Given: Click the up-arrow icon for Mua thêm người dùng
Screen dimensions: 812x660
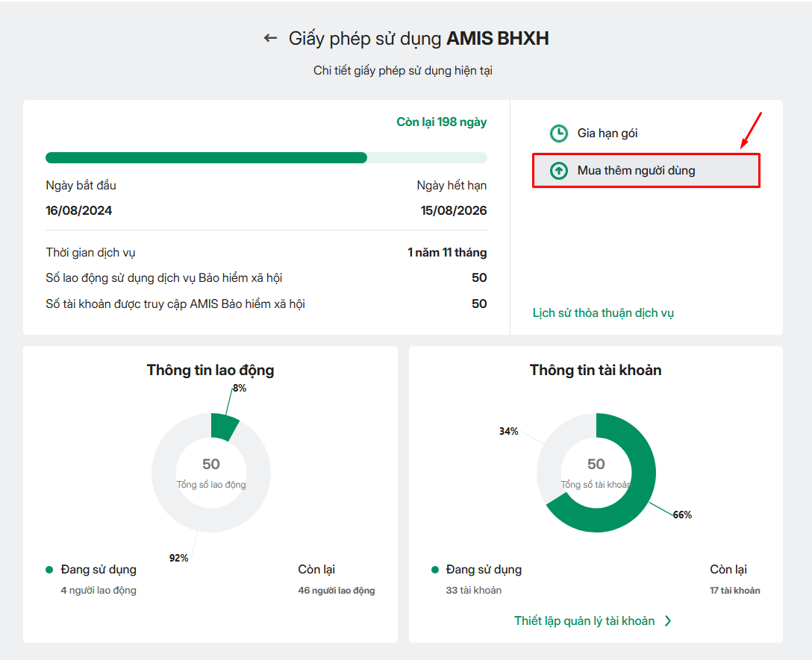Looking at the screenshot, I should (x=558, y=171).
